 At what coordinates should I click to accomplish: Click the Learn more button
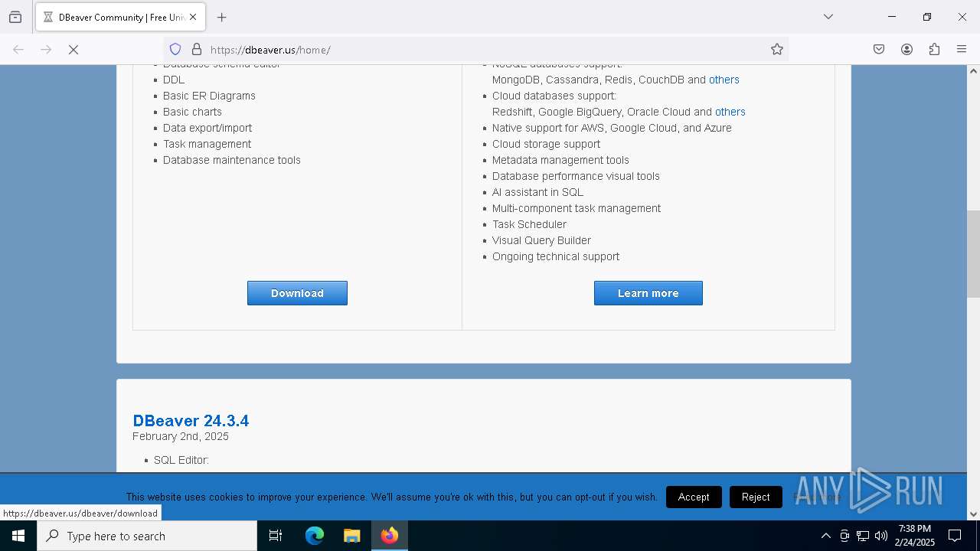pos(648,293)
